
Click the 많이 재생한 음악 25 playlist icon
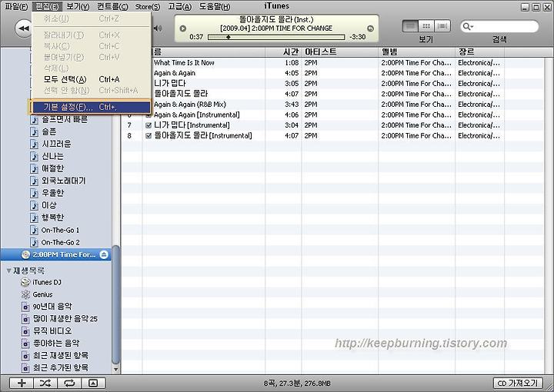(25, 319)
